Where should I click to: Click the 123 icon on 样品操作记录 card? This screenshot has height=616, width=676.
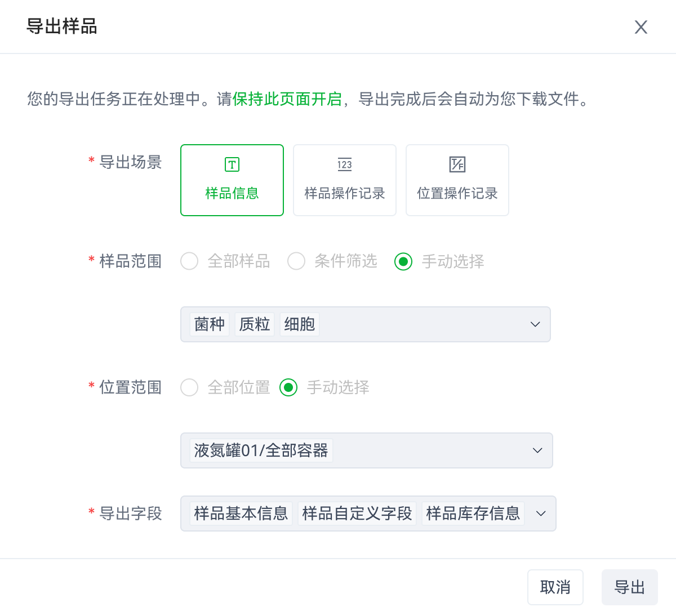click(x=344, y=164)
